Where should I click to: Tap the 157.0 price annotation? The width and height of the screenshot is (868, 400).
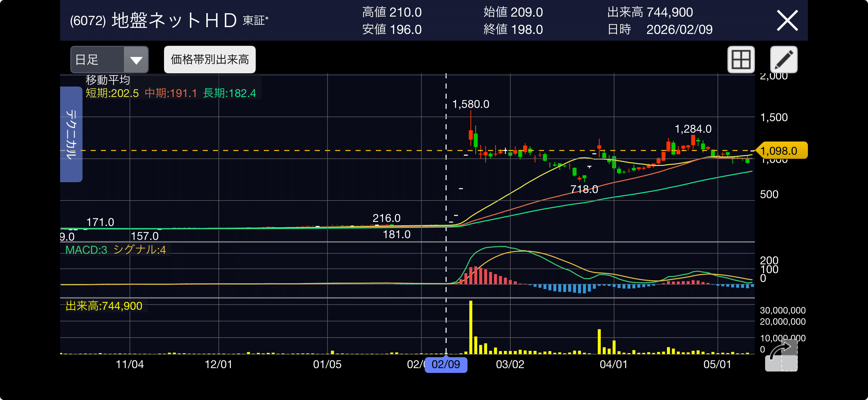(145, 236)
